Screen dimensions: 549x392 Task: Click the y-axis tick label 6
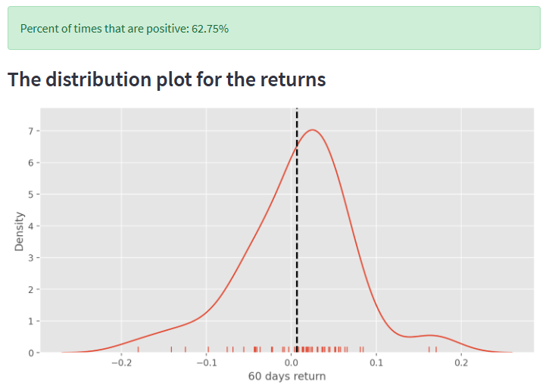click(x=31, y=163)
